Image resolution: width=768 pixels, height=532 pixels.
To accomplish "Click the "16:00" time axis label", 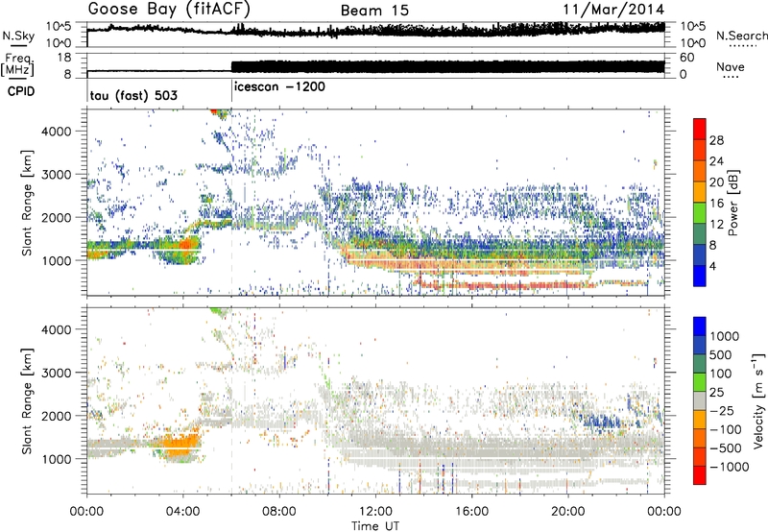I will (x=471, y=512).
